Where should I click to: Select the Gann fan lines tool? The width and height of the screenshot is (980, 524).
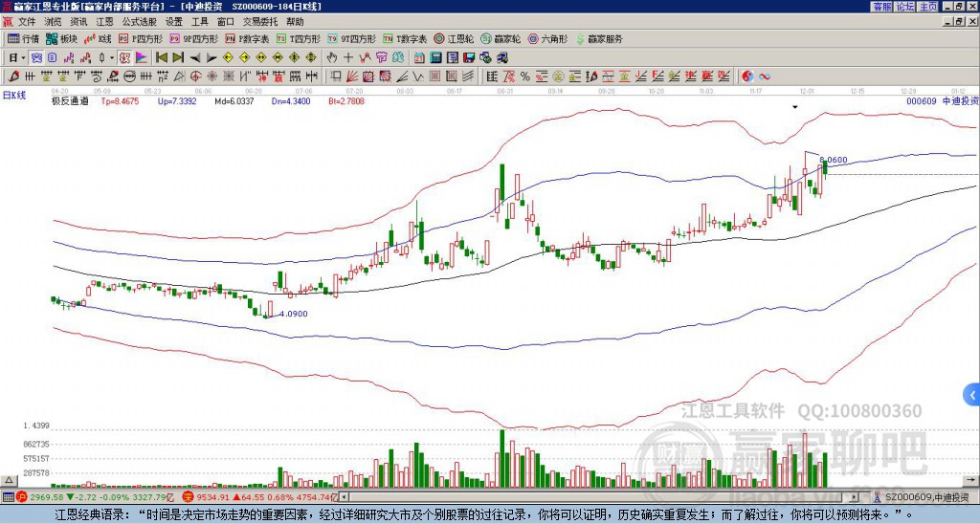pyautogui.click(x=352, y=76)
